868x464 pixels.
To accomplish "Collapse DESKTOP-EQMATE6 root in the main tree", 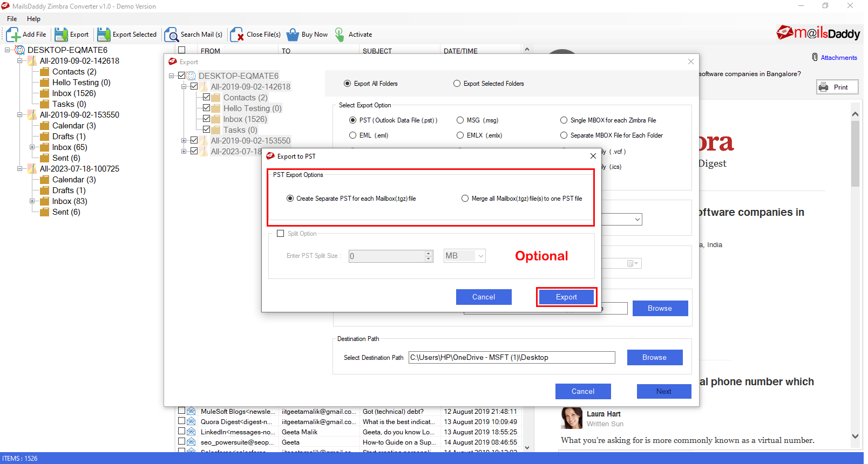I will click(8, 50).
